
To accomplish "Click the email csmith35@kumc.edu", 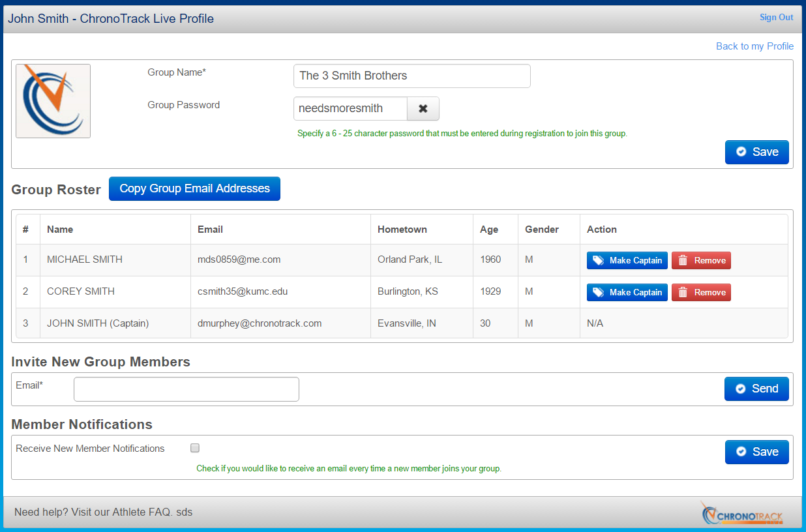I will tap(243, 291).
